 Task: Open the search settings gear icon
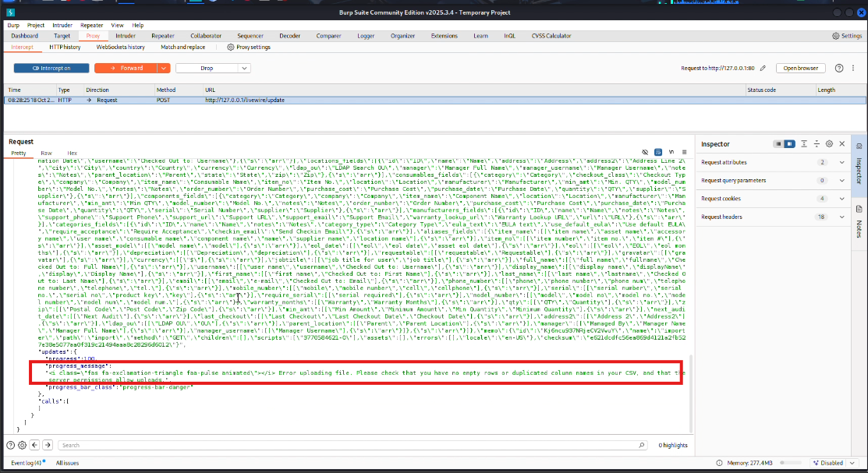22,445
